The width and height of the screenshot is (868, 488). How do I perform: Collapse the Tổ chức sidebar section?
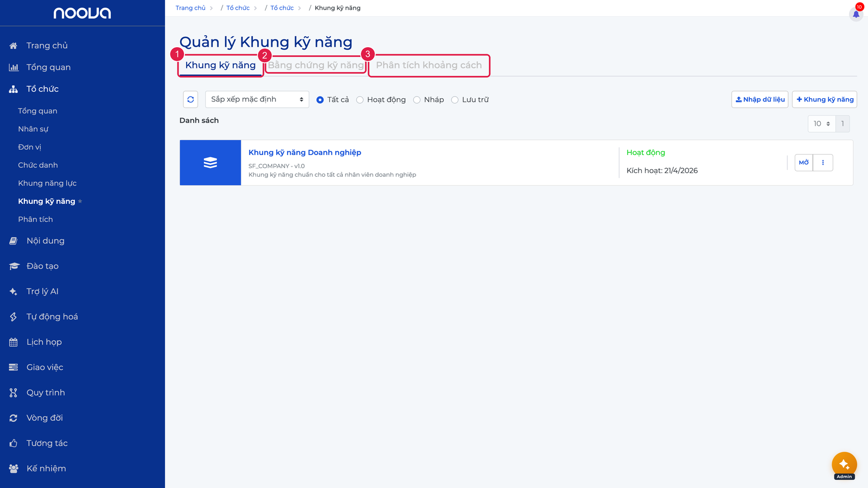pyautogui.click(x=42, y=89)
